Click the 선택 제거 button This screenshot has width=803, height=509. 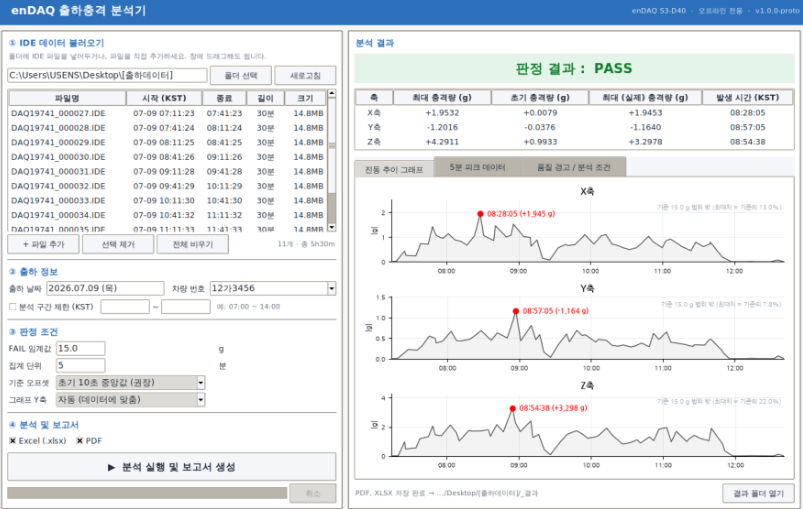pyautogui.click(x=118, y=244)
